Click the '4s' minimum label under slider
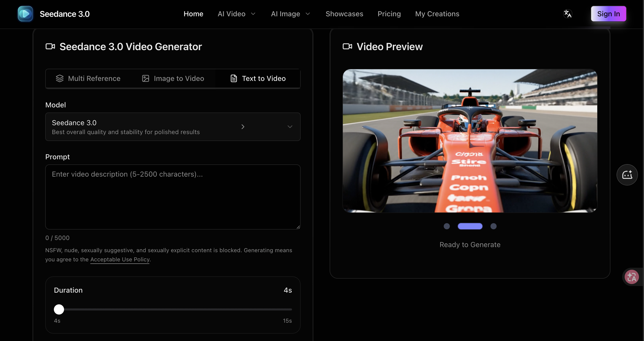This screenshot has width=644, height=341. tap(57, 321)
